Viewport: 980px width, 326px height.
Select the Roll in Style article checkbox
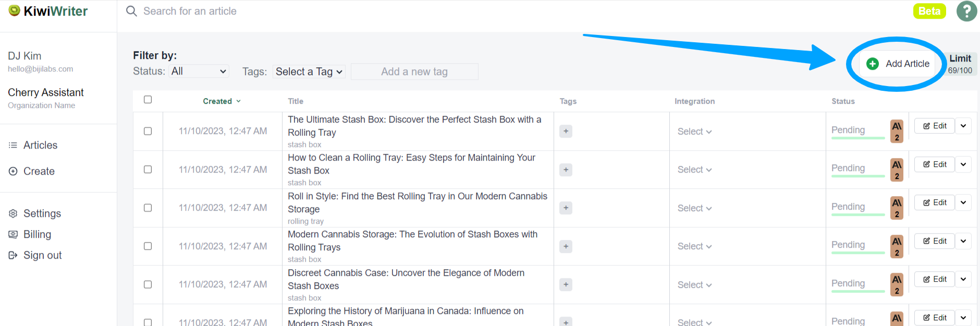[148, 208]
